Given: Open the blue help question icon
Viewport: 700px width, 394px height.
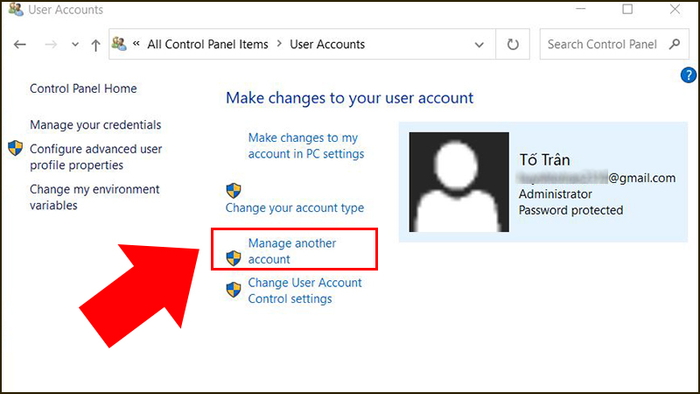Looking at the screenshot, I should (x=688, y=75).
